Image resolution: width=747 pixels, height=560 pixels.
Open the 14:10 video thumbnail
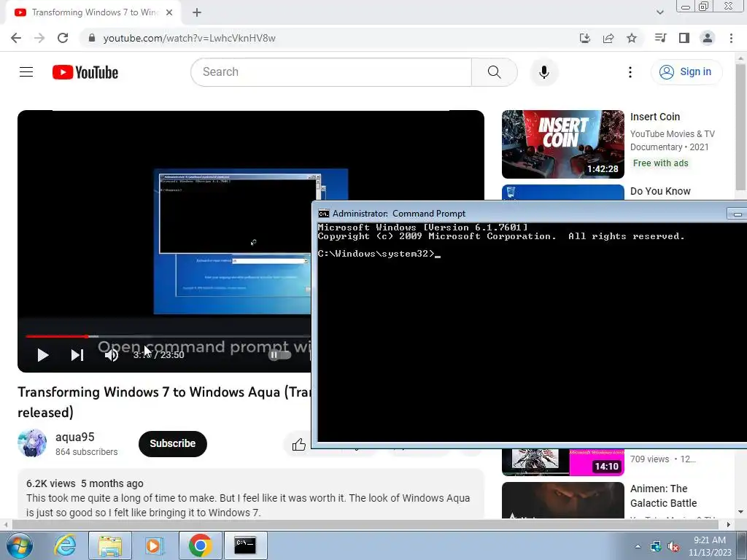[562, 462]
